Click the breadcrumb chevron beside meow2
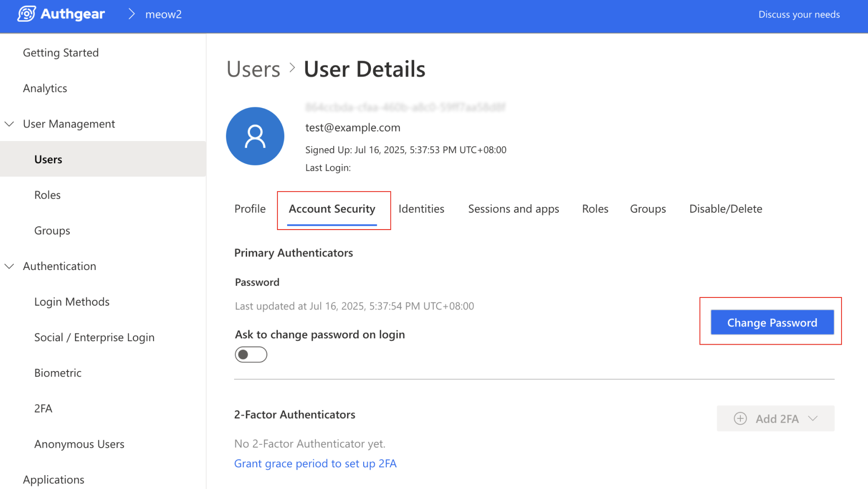This screenshot has width=868, height=489. tap(132, 14)
